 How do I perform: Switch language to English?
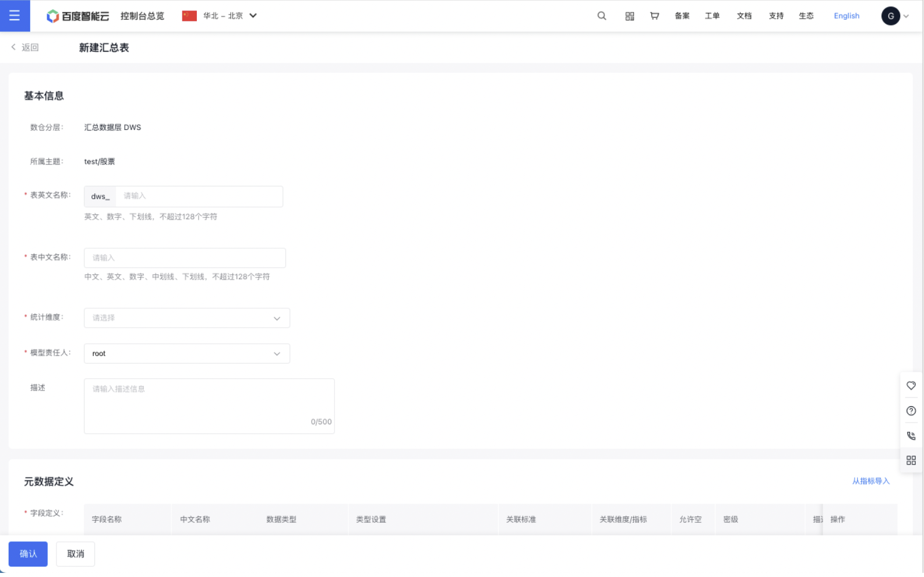coord(847,16)
